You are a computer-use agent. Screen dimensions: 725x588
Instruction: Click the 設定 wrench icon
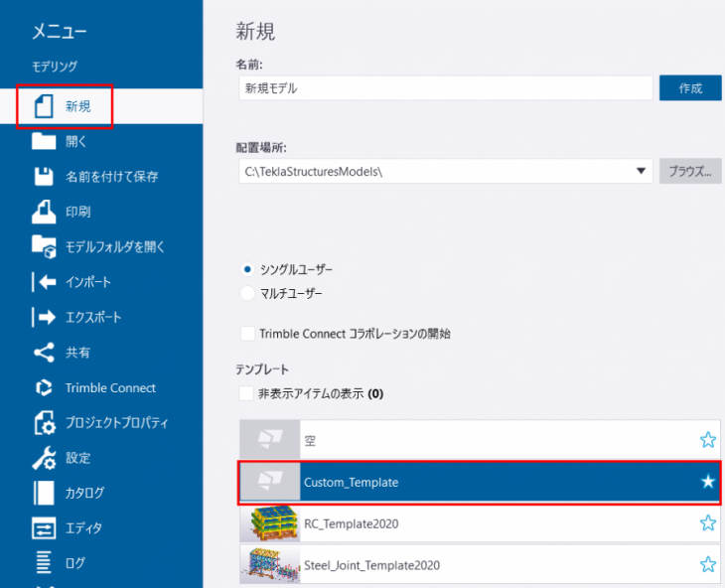pyautogui.click(x=44, y=458)
